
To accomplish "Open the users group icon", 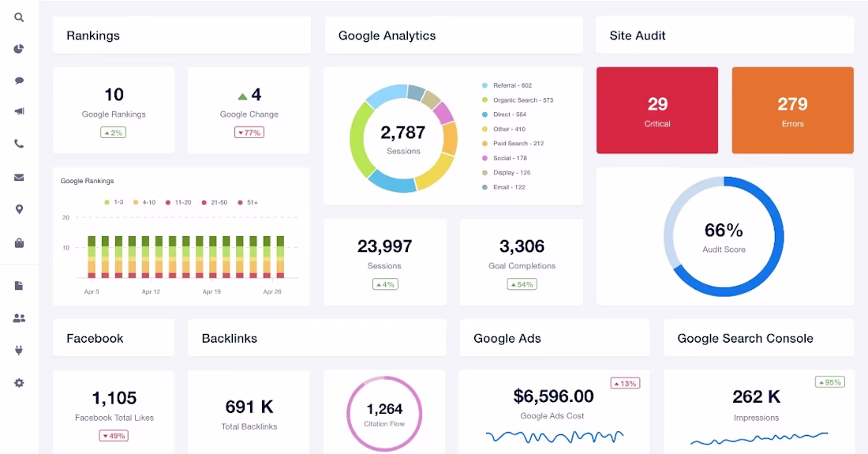I will (19, 318).
